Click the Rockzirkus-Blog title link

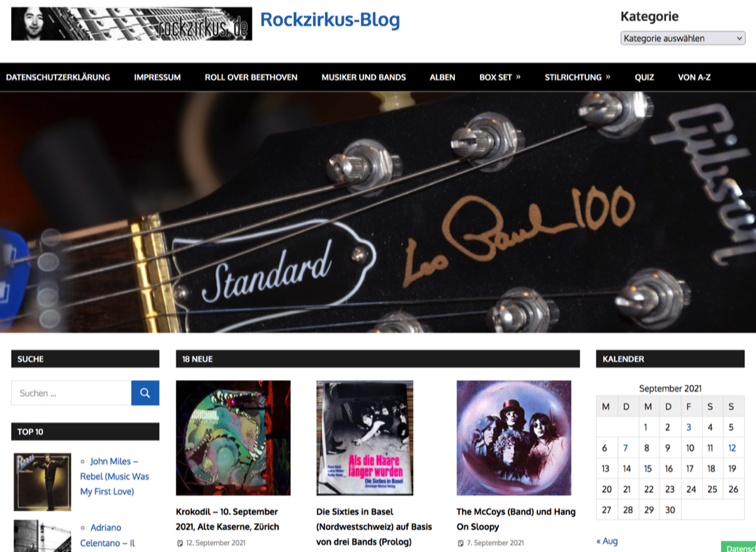pyautogui.click(x=330, y=20)
